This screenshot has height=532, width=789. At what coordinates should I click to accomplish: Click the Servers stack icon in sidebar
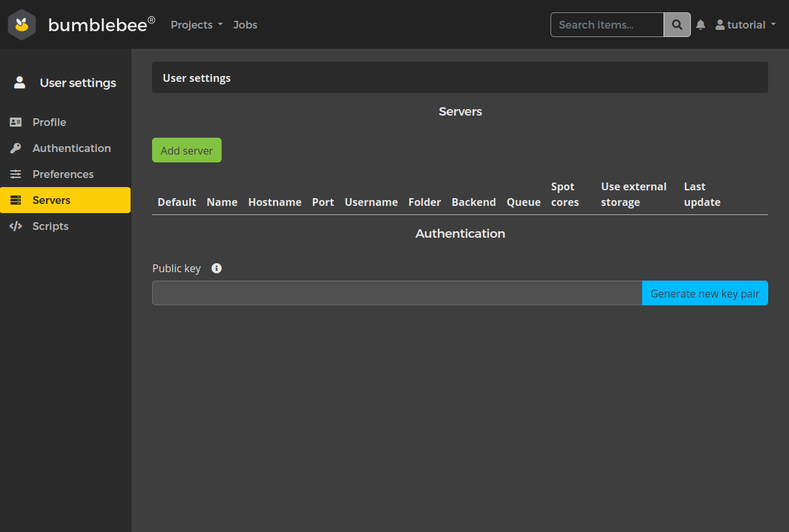pos(16,200)
